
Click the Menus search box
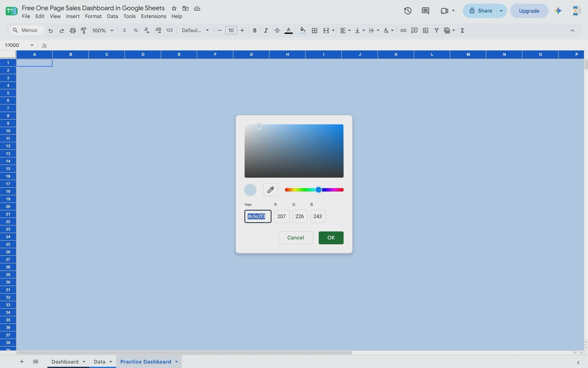[x=26, y=31]
